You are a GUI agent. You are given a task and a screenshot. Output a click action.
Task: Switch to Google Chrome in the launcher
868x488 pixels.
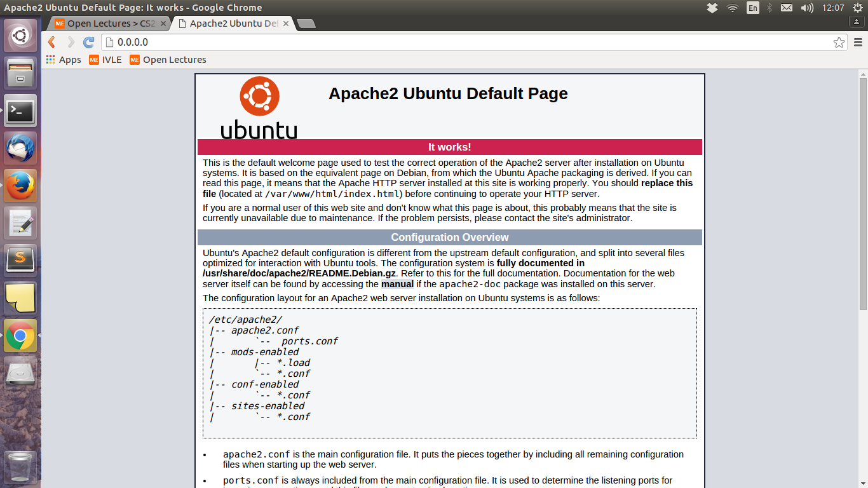tap(20, 335)
